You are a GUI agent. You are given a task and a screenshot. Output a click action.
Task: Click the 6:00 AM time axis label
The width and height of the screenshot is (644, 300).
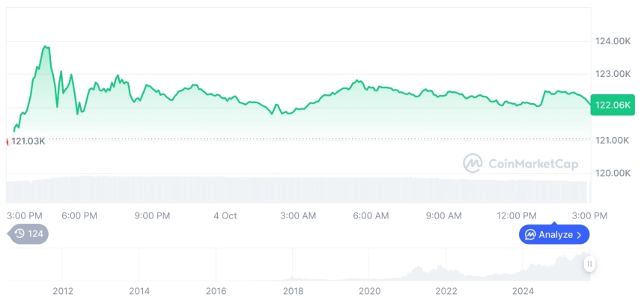pyautogui.click(x=371, y=215)
